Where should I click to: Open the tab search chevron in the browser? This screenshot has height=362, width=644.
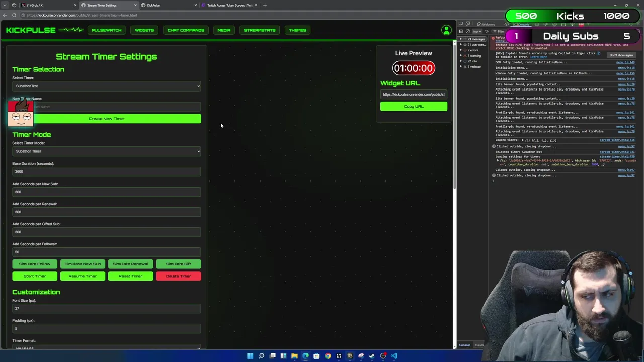tap(5, 5)
